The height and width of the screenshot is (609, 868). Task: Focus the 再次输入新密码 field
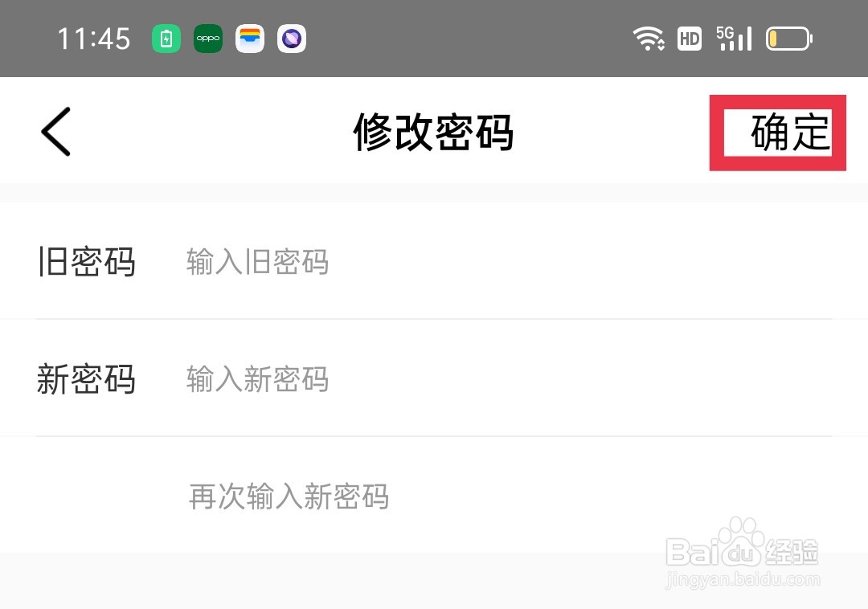510,497
